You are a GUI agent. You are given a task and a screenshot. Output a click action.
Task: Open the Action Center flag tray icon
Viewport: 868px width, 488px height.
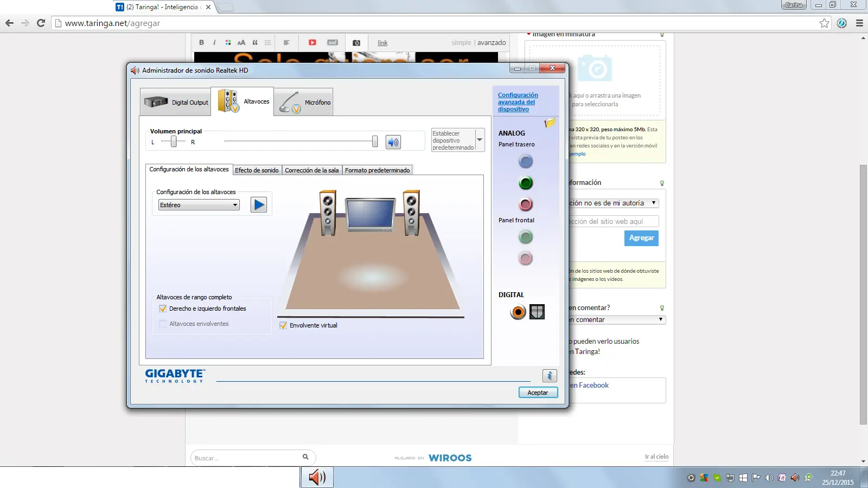pyautogui.click(x=756, y=478)
